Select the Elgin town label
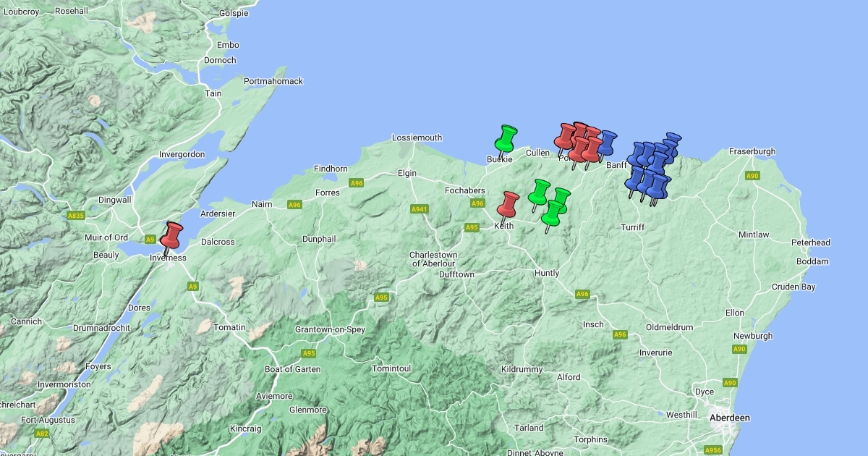 click(407, 174)
